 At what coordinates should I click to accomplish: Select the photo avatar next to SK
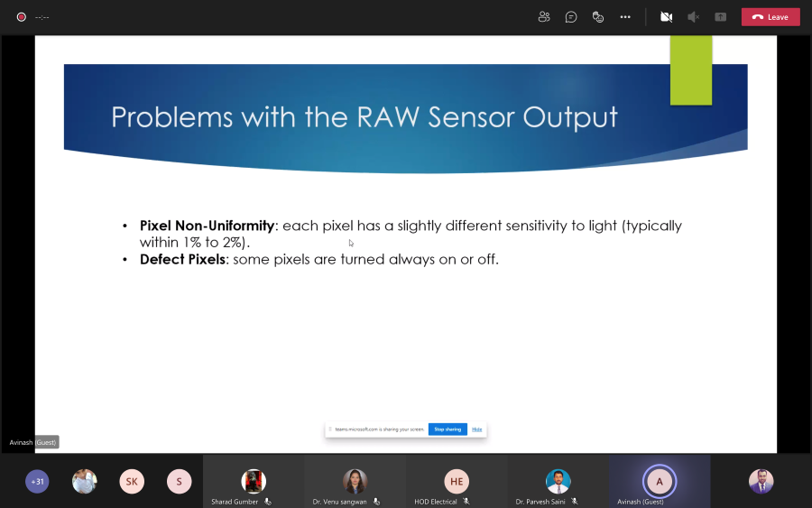point(85,482)
